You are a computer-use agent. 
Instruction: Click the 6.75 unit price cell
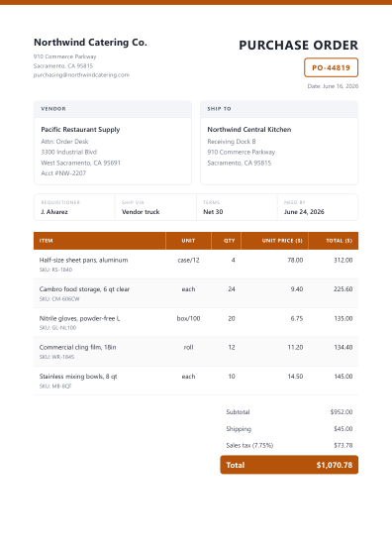pos(297,318)
